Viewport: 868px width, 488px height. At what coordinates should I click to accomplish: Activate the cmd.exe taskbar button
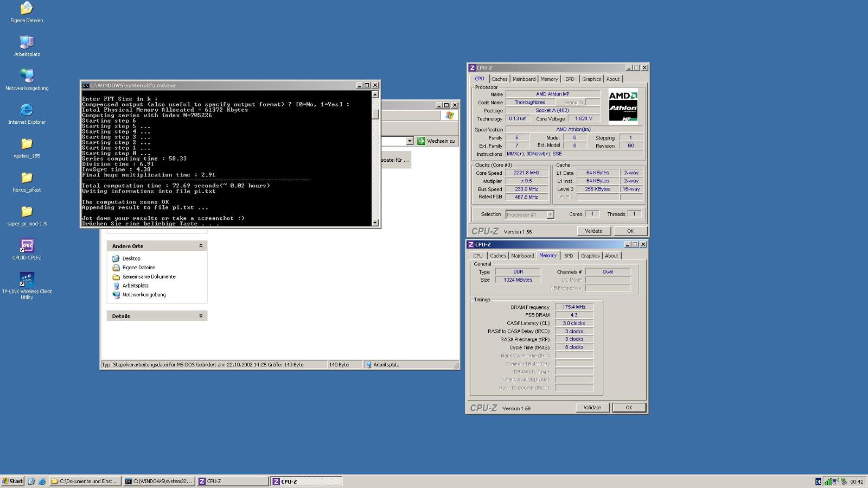[158, 481]
